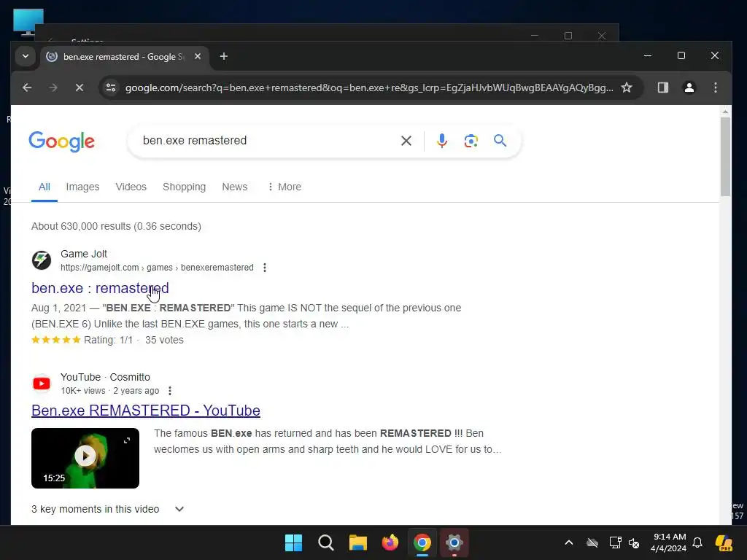Clear the Google search box text
Screen dimensions: 747x560
pyautogui.click(x=406, y=141)
